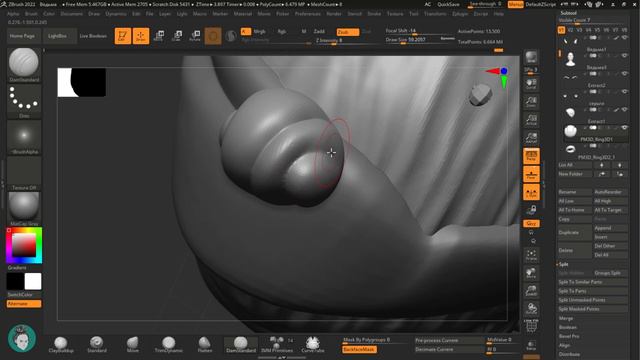Expand the Merge section
640x360 pixels.
point(566,318)
